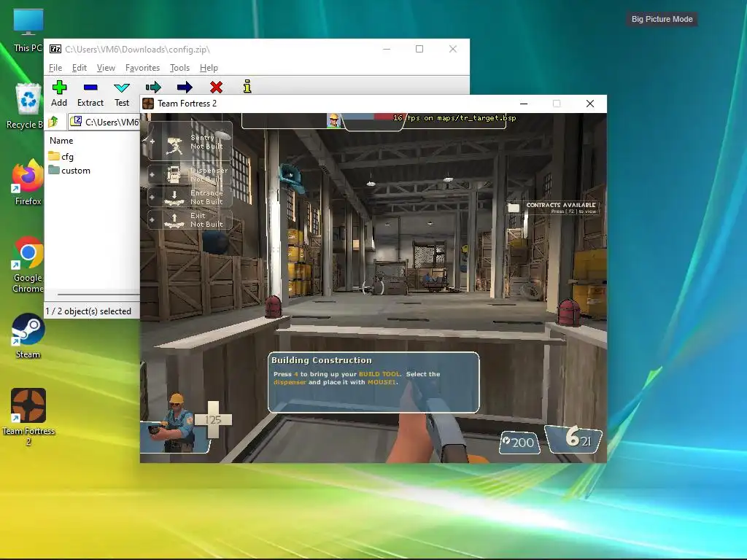This screenshot has width=747, height=560.
Task: Click the metal counter showing 200
Action: point(519,443)
